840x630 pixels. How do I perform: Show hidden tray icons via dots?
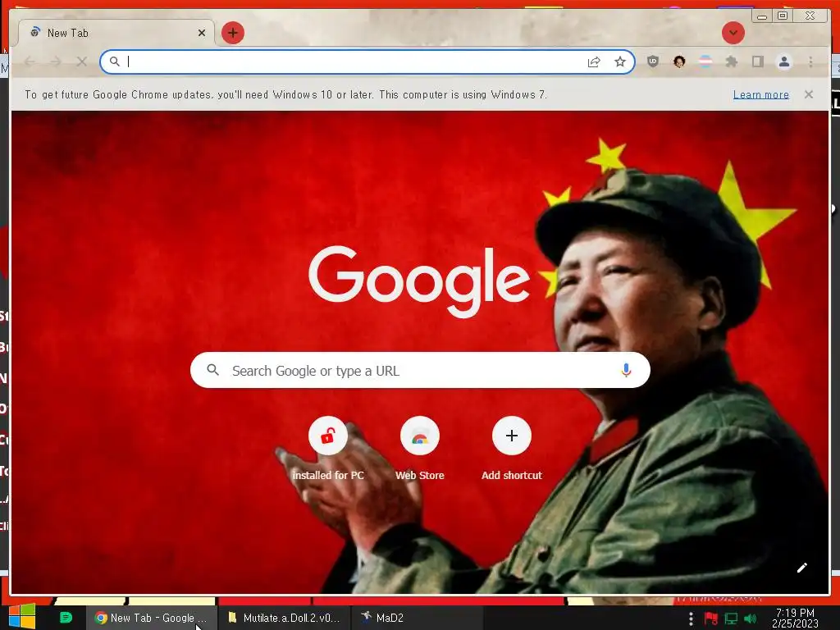[x=691, y=619]
